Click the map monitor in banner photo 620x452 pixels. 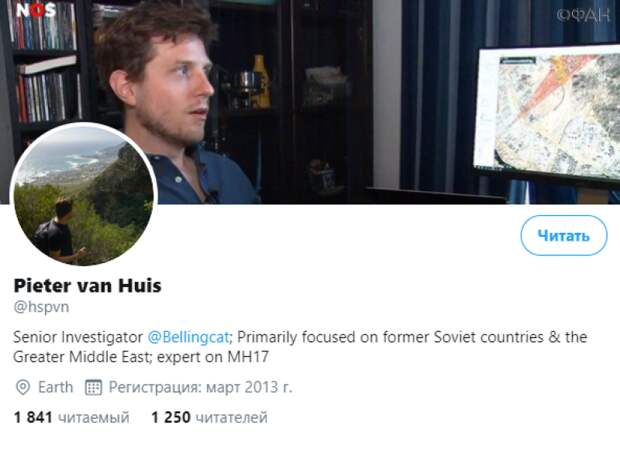tap(548, 112)
